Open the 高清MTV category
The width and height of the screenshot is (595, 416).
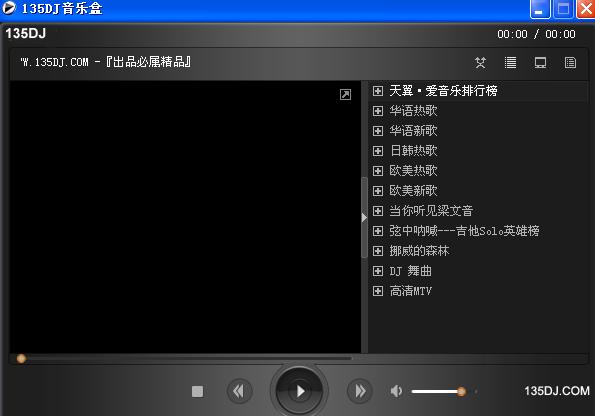[411, 291]
